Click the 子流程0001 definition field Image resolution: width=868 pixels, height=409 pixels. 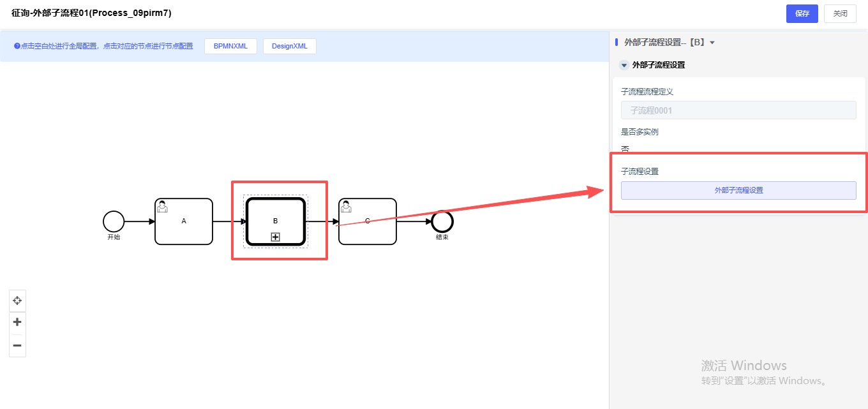[x=738, y=110]
